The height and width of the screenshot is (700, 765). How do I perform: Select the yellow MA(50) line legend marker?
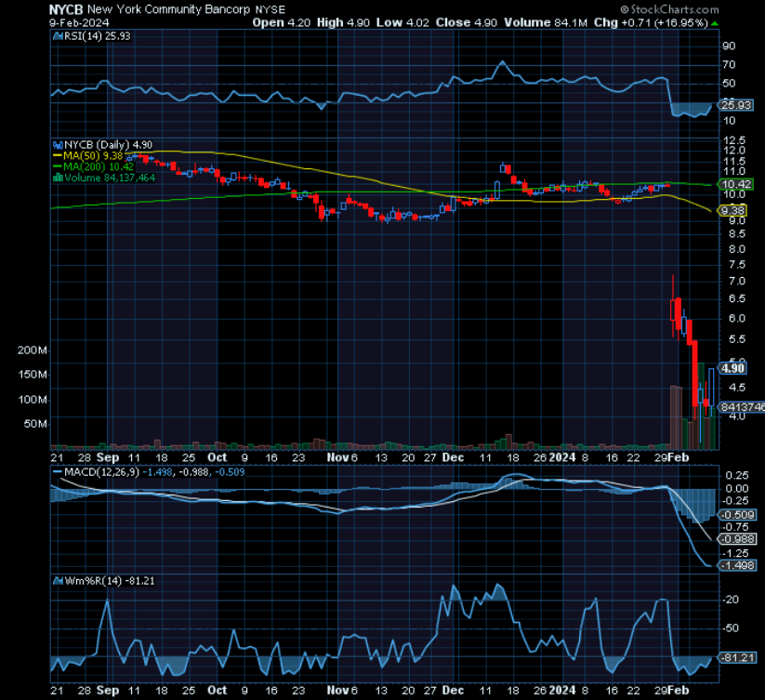click(58, 156)
